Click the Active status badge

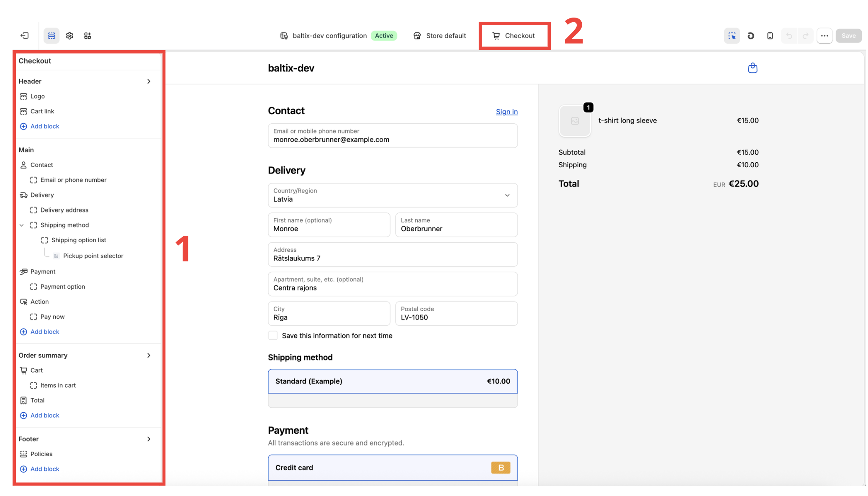click(x=384, y=36)
